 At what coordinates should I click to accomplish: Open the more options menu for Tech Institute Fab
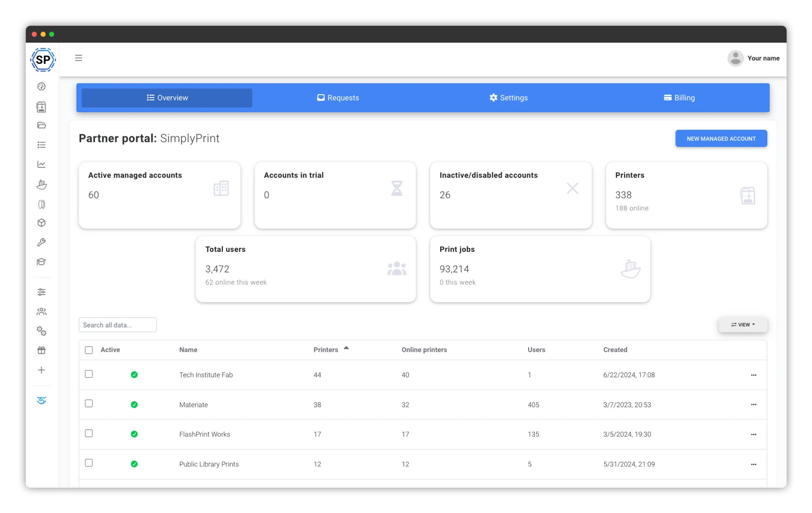point(754,375)
